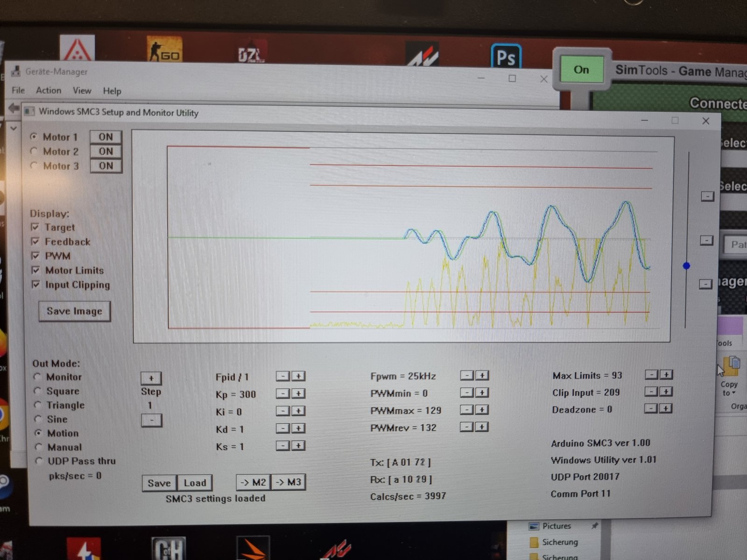Decrease Clip Input with minus button

(x=651, y=392)
